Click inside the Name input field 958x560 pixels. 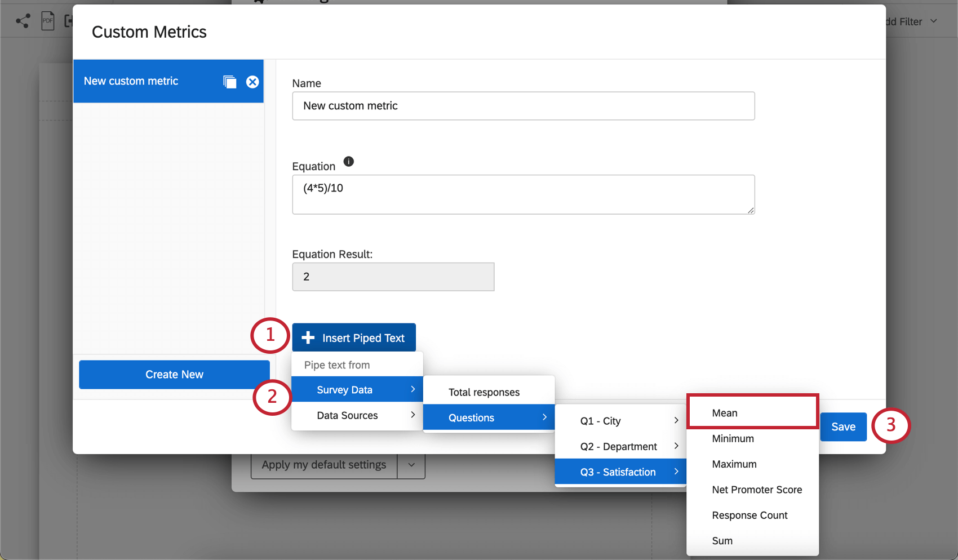(523, 105)
